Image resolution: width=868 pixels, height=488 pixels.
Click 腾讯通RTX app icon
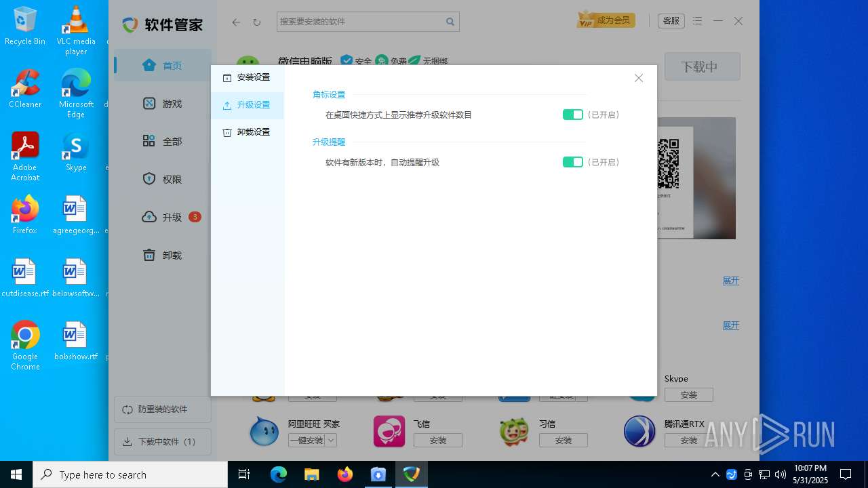(639, 431)
